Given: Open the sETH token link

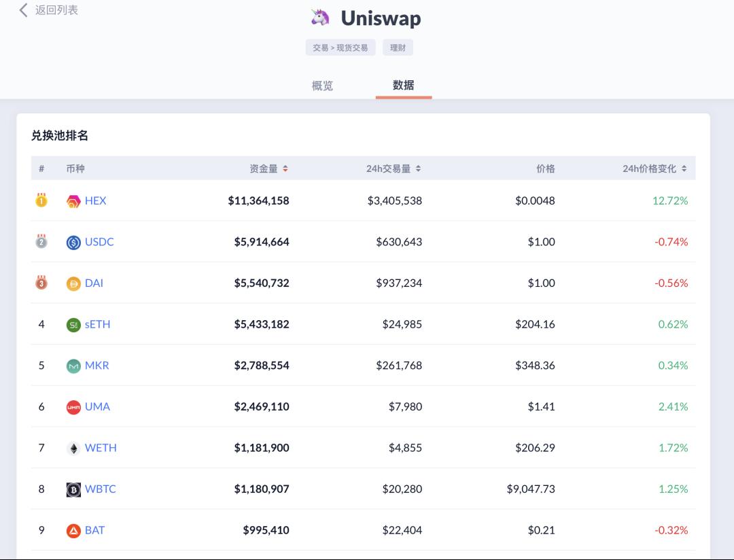Looking at the screenshot, I should click(x=97, y=324).
